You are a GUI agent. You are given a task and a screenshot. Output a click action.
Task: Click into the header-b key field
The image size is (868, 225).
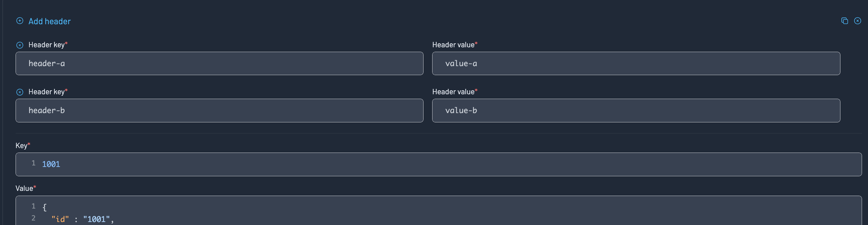[x=219, y=111]
